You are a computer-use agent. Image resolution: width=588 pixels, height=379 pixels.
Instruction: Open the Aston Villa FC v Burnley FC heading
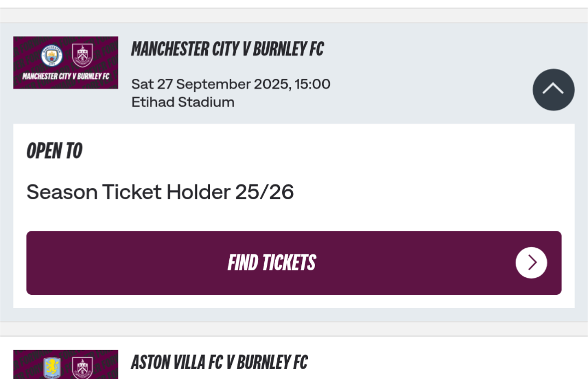[219, 362]
